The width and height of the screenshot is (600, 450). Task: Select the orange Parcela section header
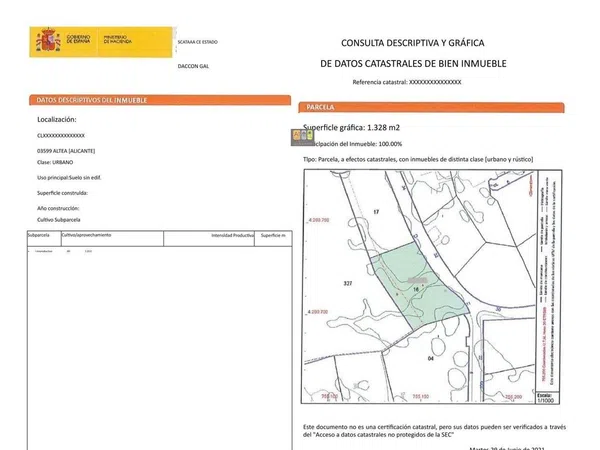[322, 106]
